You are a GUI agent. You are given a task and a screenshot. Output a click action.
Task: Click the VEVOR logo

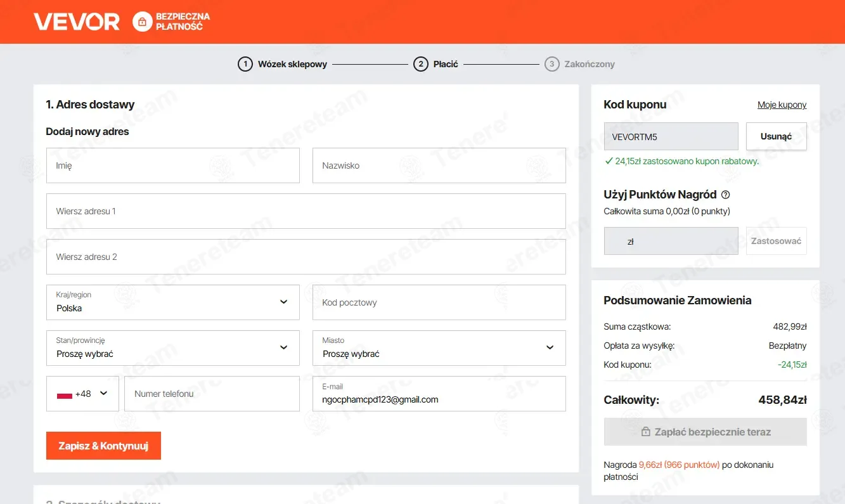point(77,22)
